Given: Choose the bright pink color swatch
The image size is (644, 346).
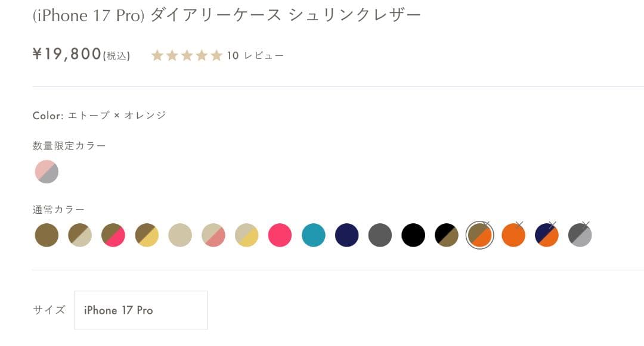Looking at the screenshot, I should coord(280,235).
